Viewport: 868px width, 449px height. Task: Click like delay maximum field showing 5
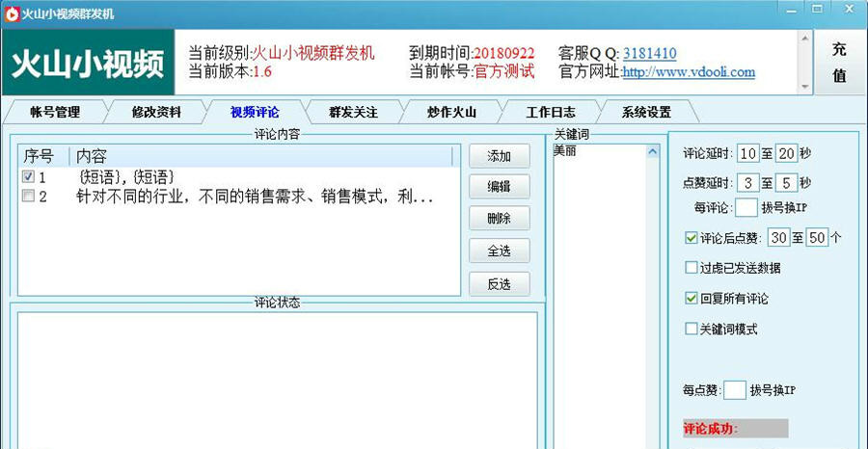coord(787,182)
